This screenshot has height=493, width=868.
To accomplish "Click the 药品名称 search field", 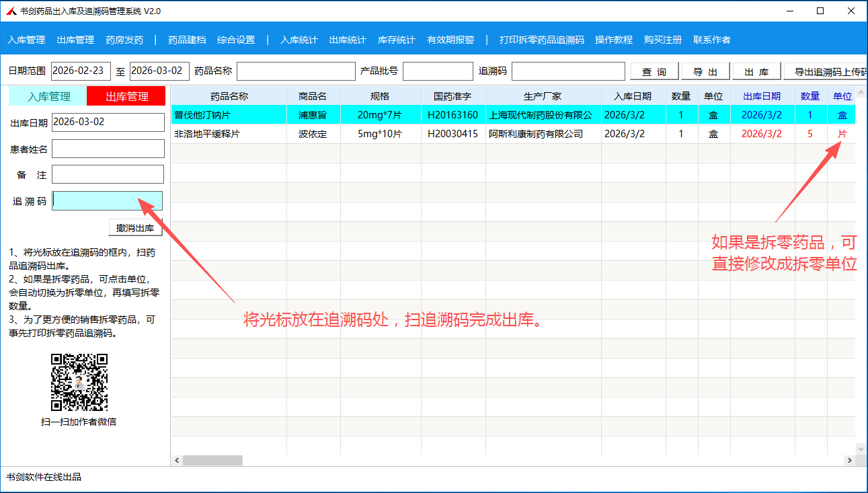I will click(296, 71).
